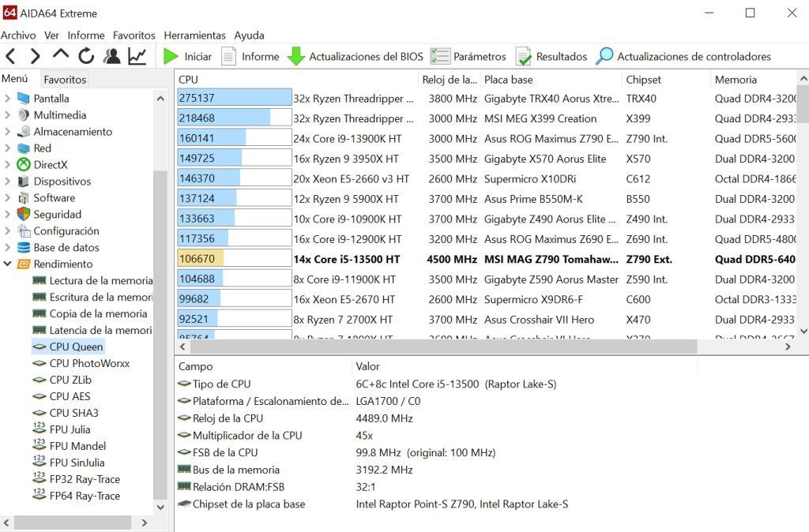This screenshot has width=809, height=532.
Task: Select Configuración in the tree
Action: tap(66, 230)
